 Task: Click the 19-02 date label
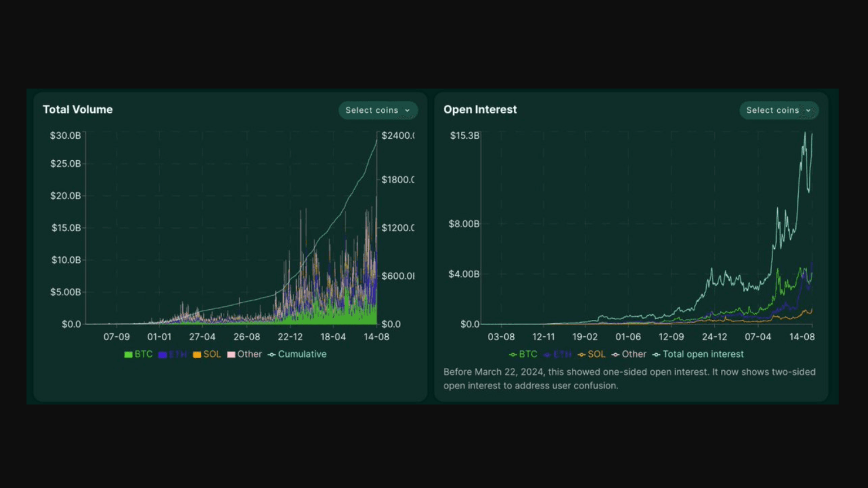(x=585, y=337)
